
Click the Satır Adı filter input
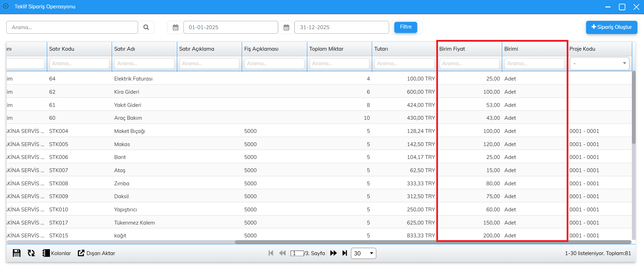pyautogui.click(x=144, y=64)
